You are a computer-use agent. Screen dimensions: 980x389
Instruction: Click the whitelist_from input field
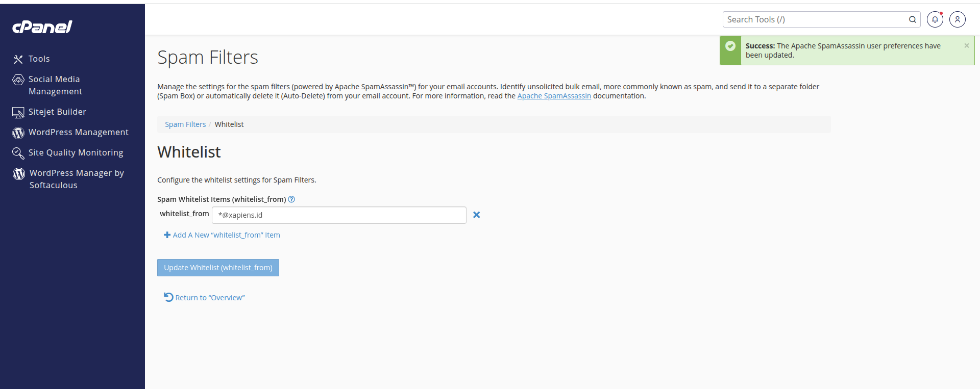[x=339, y=215]
